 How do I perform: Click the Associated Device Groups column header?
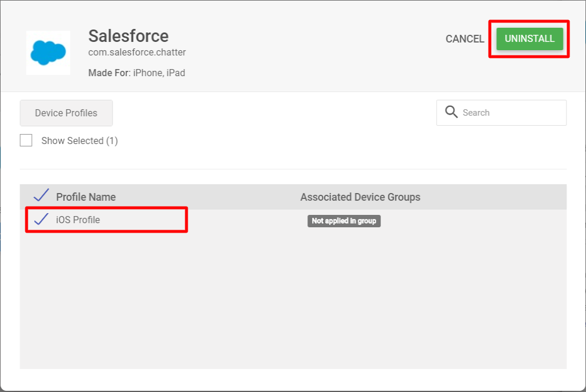coord(360,197)
